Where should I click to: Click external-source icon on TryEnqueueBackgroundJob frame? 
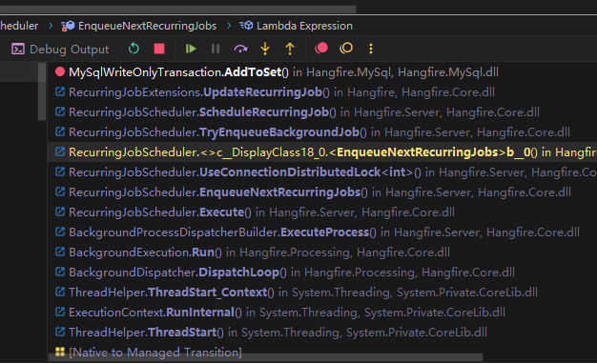click(60, 131)
